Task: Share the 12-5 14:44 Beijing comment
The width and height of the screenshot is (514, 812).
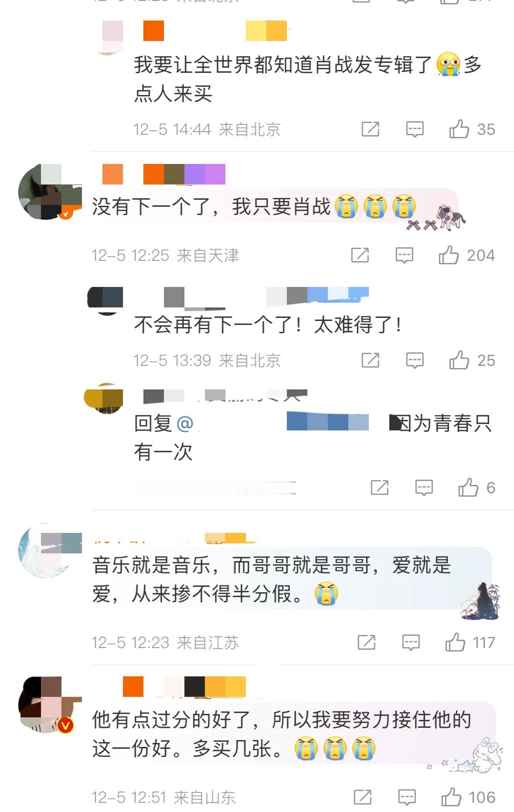Action: tap(371, 129)
